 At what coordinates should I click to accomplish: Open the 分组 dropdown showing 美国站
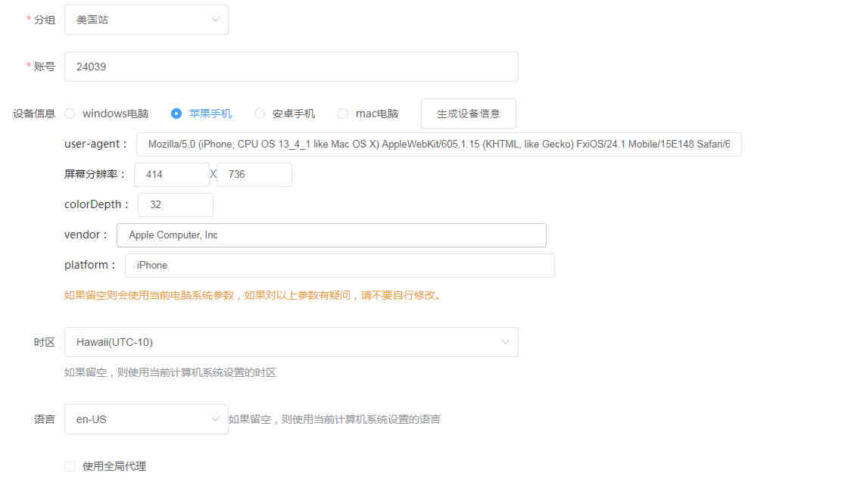click(136, 20)
